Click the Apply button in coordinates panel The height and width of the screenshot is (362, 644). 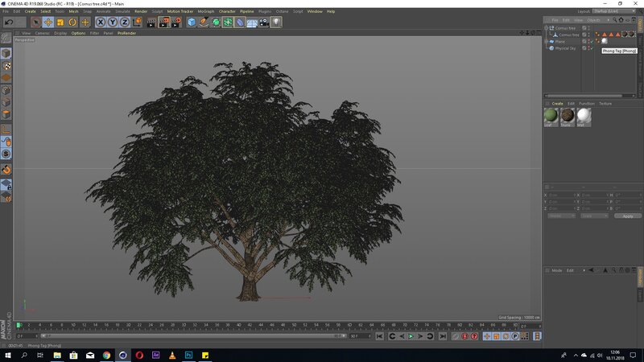click(x=627, y=216)
